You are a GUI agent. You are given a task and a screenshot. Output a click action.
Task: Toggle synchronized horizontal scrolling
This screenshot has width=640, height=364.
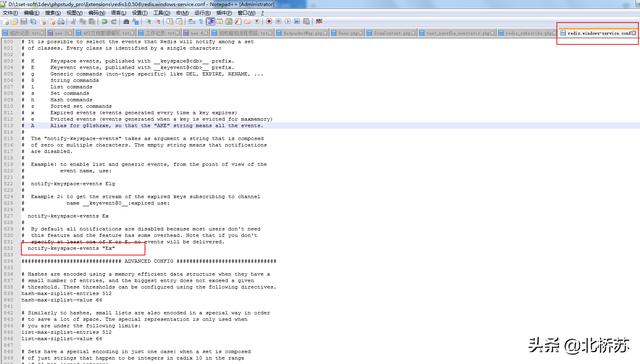point(179,22)
